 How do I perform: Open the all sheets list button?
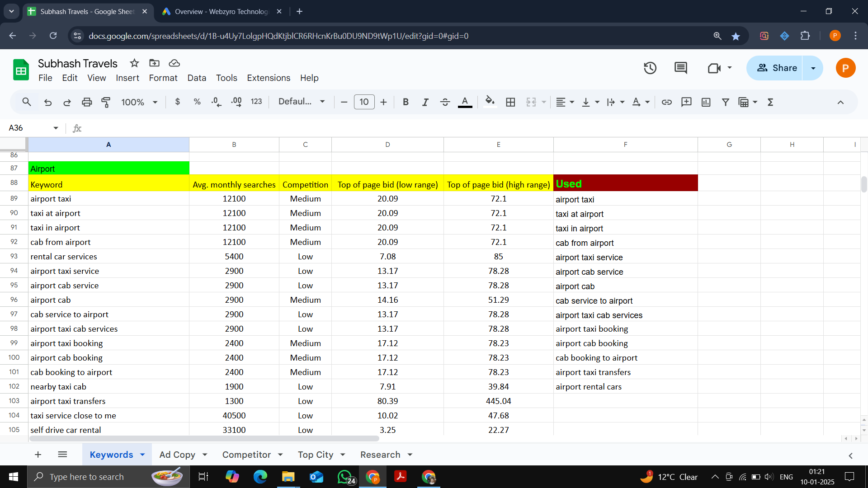62,455
